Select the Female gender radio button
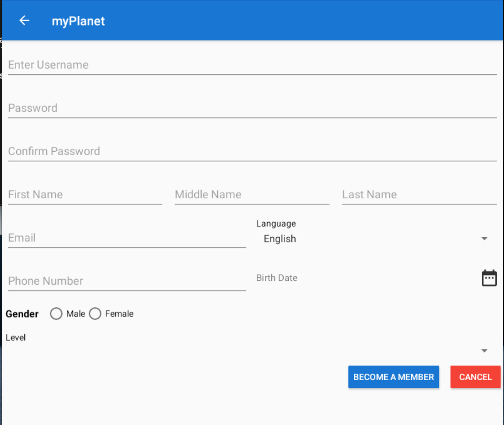The image size is (504, 425). coord(95,313)
